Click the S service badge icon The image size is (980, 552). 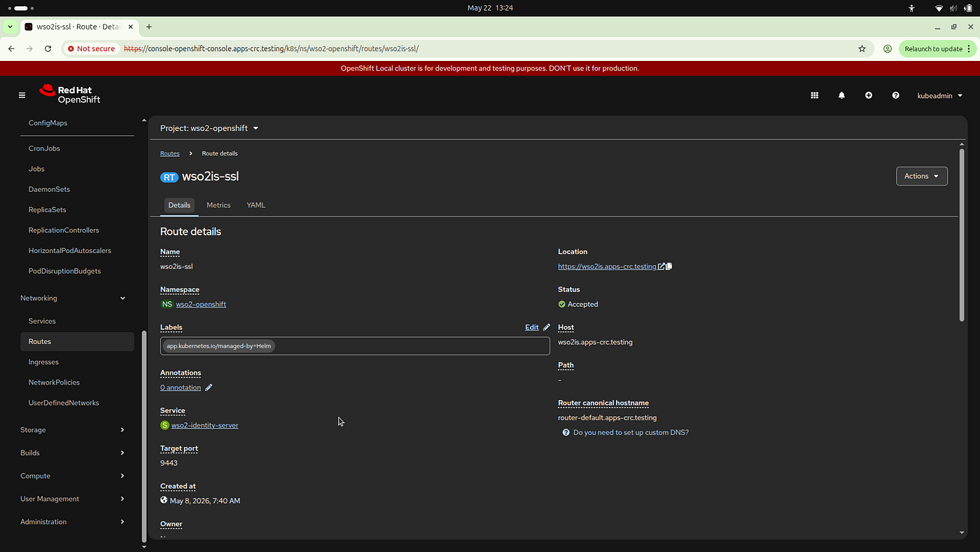165,425
